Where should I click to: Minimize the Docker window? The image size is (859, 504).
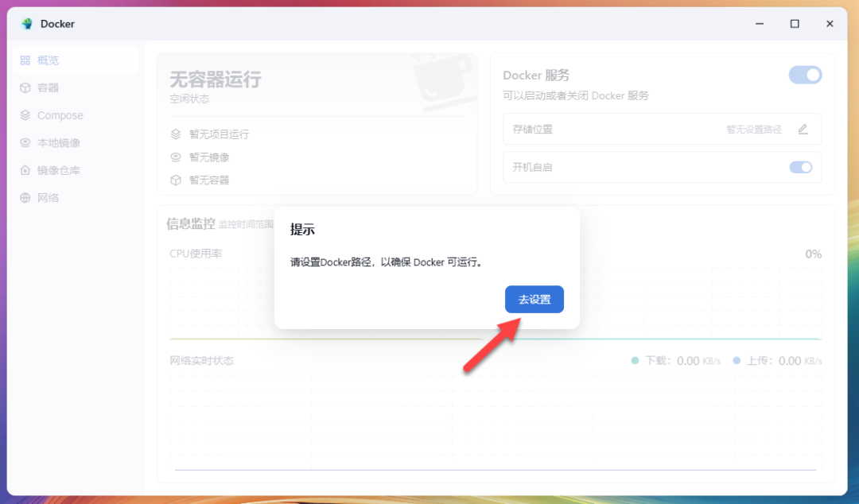click(x=760, y=24)
